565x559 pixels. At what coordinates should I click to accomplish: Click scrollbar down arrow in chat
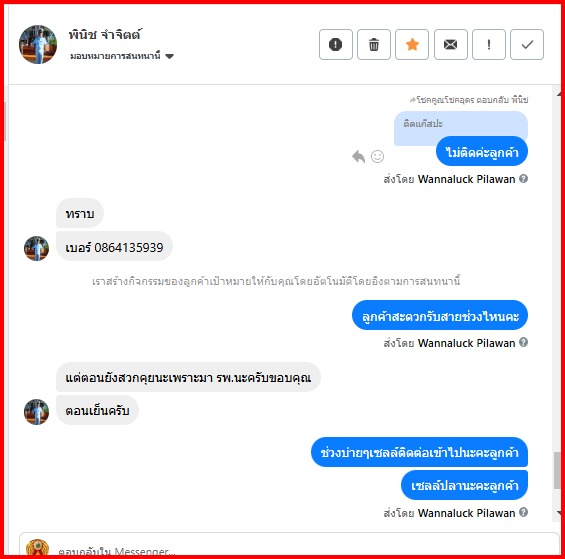[558, 512]
